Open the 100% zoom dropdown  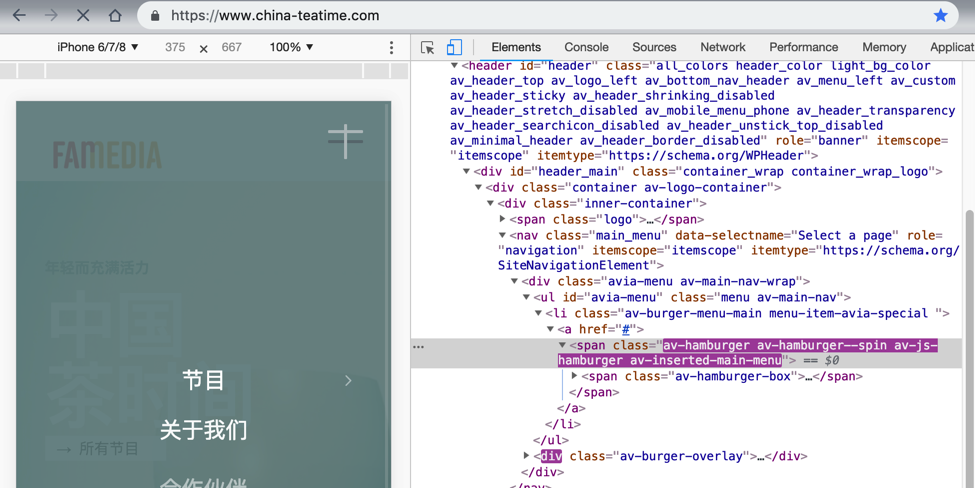tap(292, 47)
